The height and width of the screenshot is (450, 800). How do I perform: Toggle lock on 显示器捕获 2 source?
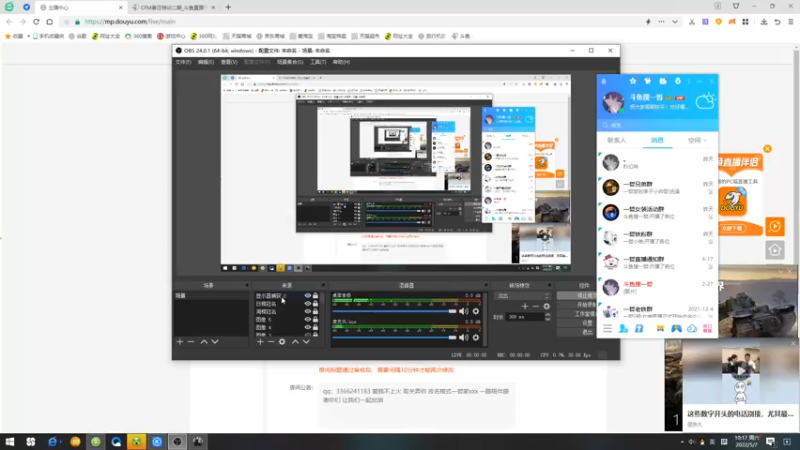[x=315, y=295]
